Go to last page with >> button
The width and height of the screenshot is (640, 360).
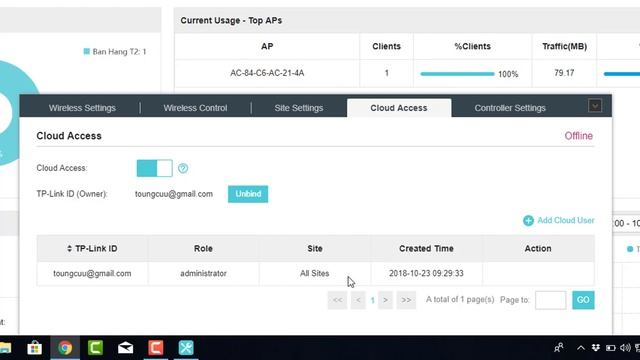tap(406, 300)
